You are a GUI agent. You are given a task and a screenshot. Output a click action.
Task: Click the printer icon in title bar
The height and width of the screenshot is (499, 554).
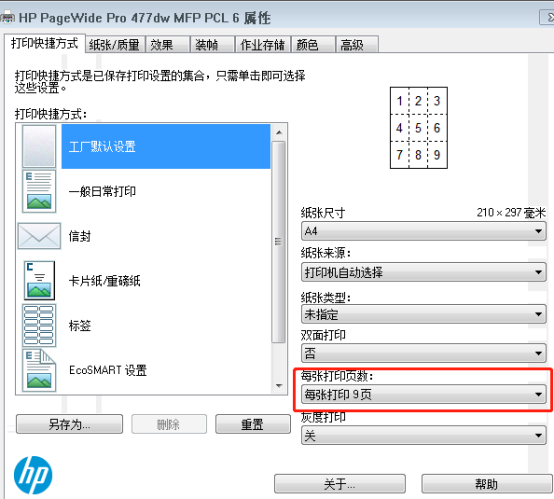[x=7, y=17]
